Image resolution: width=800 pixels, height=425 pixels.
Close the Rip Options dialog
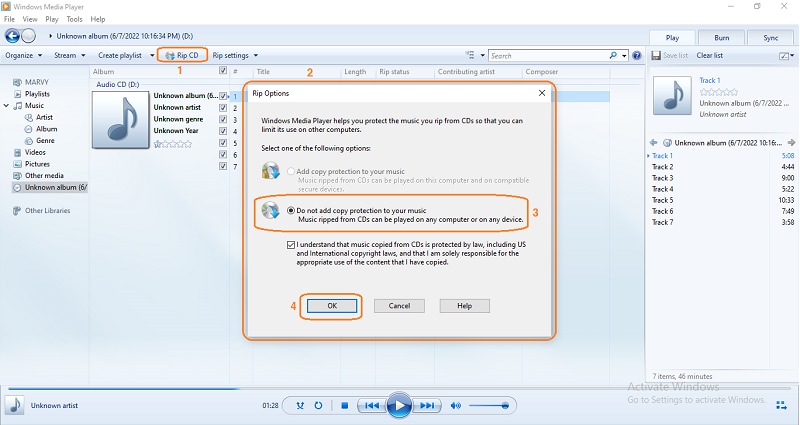(x=542, y=93)
